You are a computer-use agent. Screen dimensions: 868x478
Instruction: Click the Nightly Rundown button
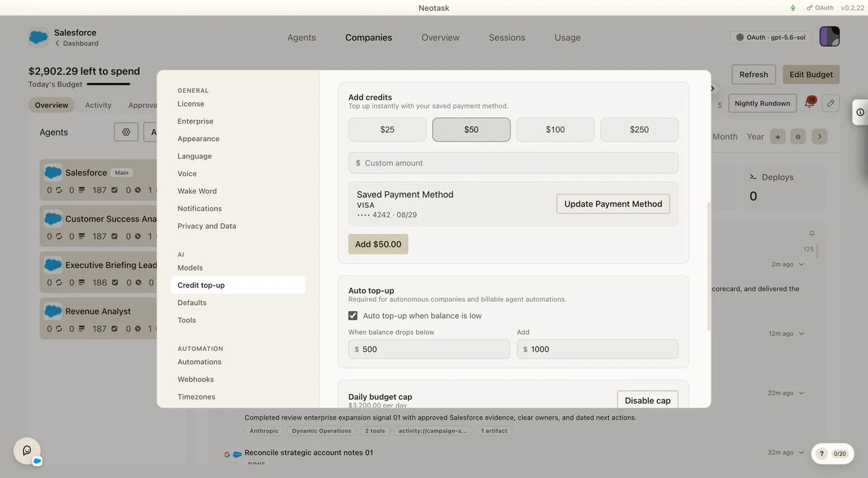pos(762,103)
